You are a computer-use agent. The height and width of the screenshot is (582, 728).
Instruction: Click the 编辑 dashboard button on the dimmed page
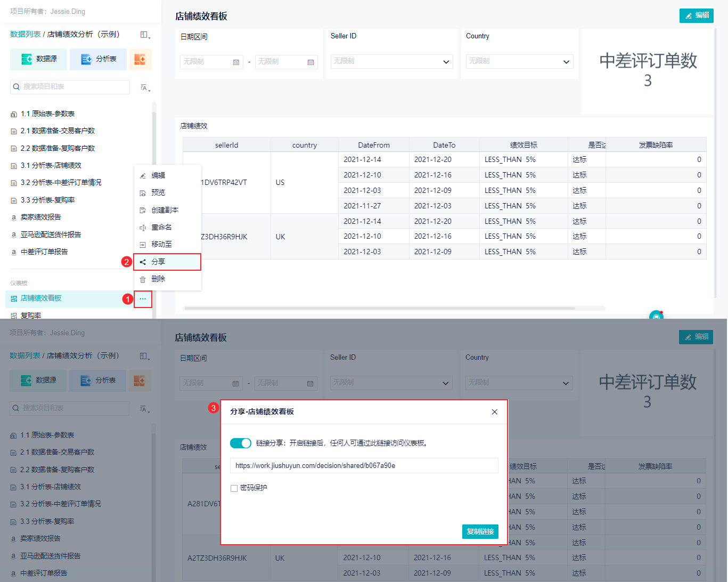[x=696, y=337]
